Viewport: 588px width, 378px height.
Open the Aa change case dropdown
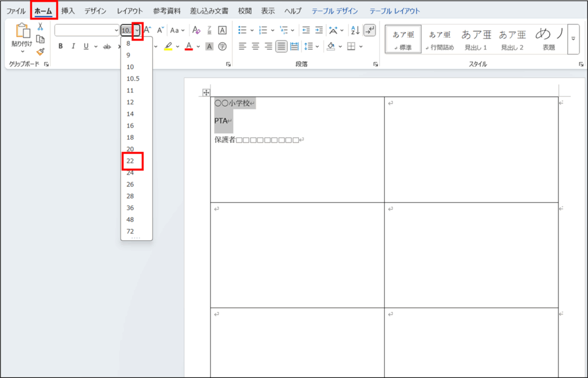point(177,30)
